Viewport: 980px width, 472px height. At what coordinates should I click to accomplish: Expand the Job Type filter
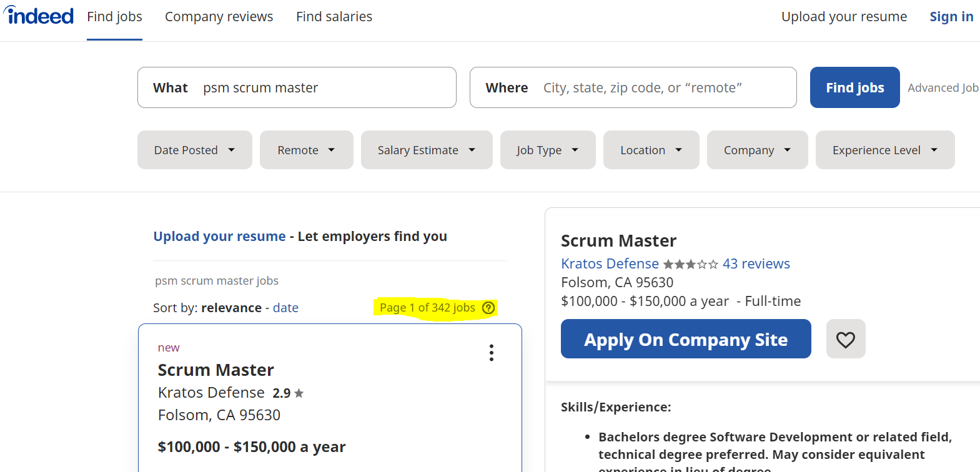click(548, 150)
